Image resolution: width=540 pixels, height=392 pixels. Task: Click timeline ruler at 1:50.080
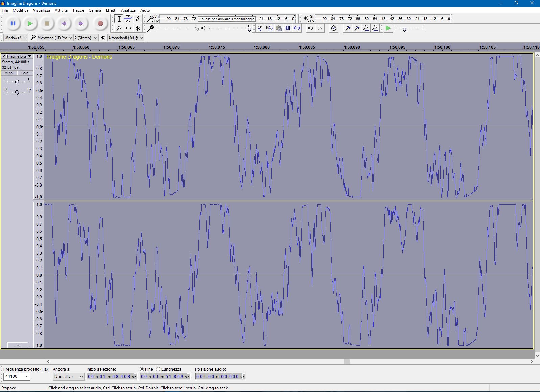(262, 47)
